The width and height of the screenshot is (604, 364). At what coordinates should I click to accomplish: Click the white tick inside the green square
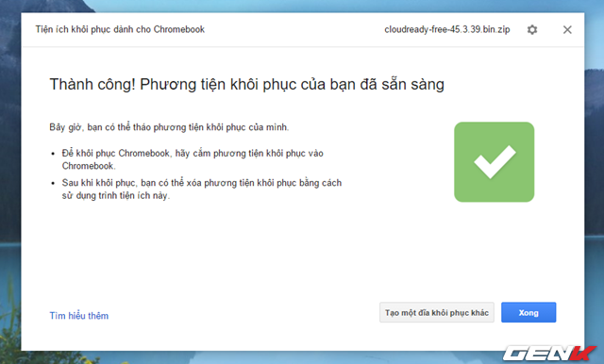[495, 161]
